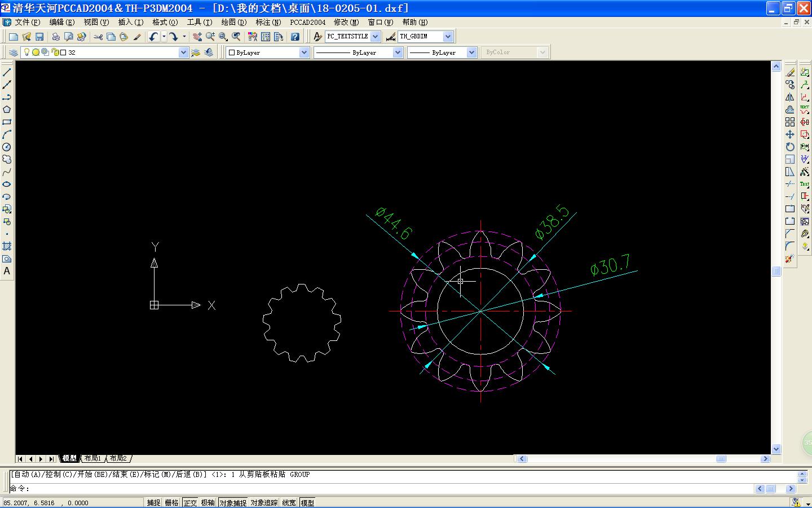Click the layer 32 color swatch square

63,52
